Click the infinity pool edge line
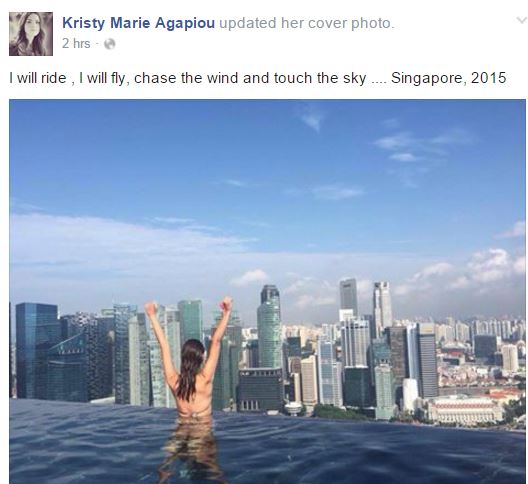528x484 pixels. (267, 411)
